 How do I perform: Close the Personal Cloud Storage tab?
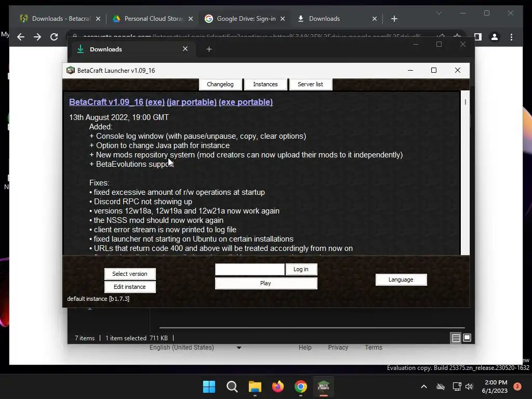pyautogui.click(x=191, y=19)
